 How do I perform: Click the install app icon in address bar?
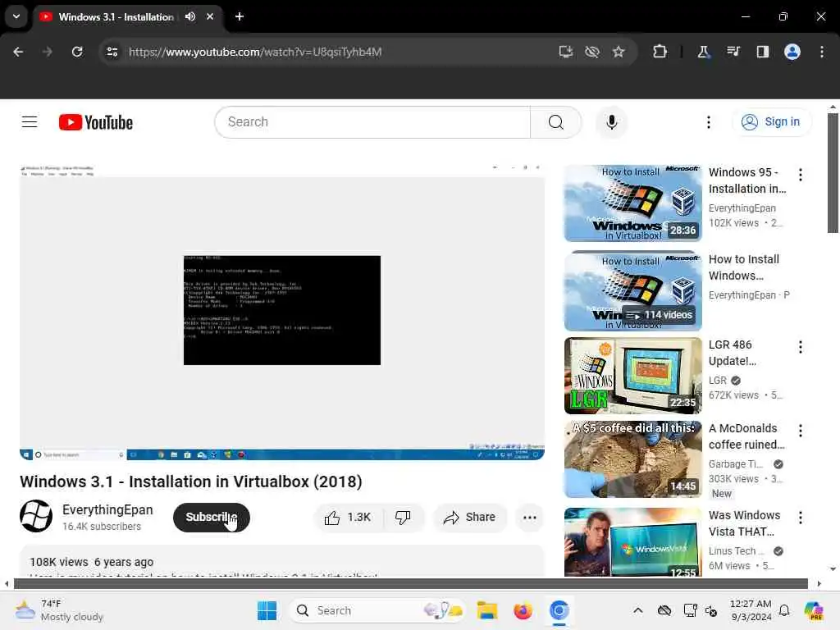566,52
